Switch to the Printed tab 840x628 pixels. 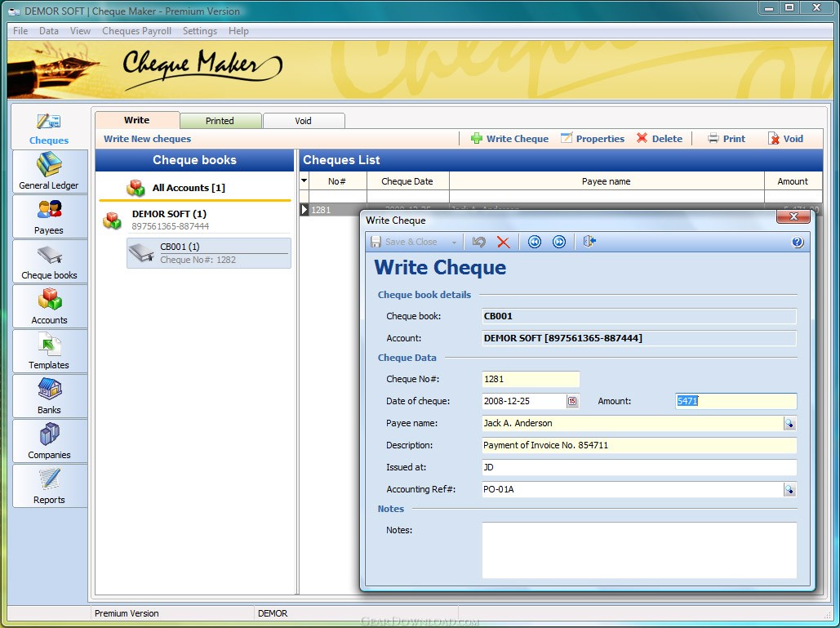(220, 121)
